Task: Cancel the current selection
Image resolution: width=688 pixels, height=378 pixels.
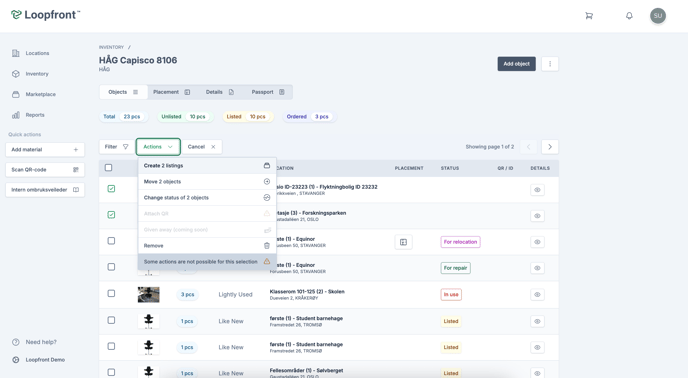Action: (201, 147)
